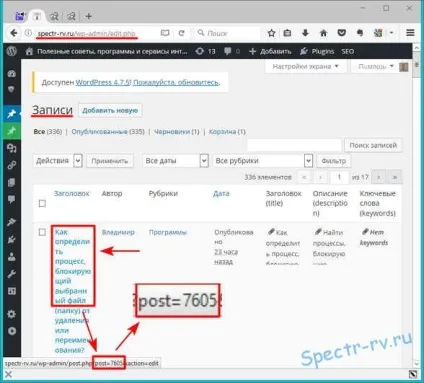The image size is (424, 383).
Task: Filter by Черновики (1)
Action: click(176, 132)
